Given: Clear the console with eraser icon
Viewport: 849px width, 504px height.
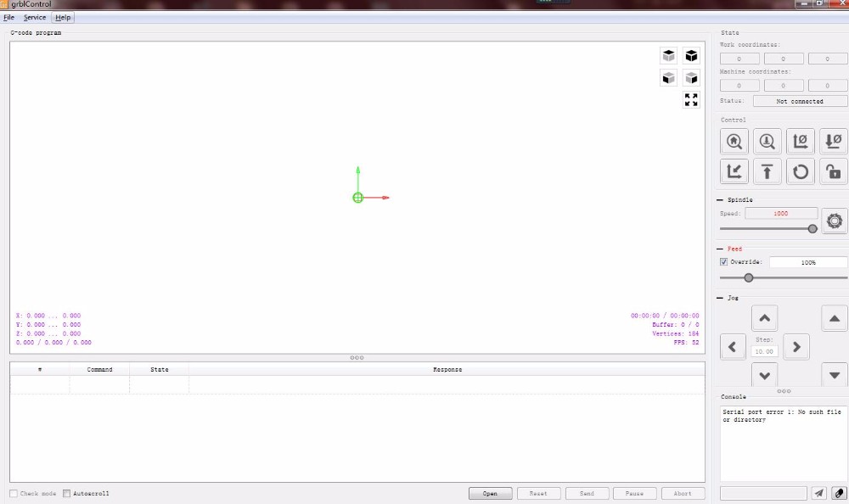Looking at the screenshot, I should click(838, 493).
